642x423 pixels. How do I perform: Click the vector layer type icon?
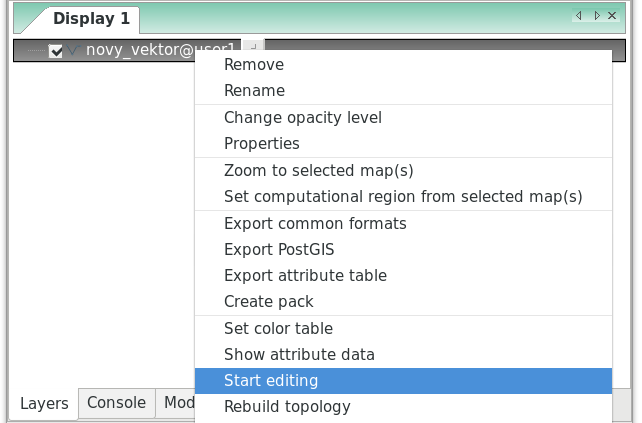[x=73, y=50]
